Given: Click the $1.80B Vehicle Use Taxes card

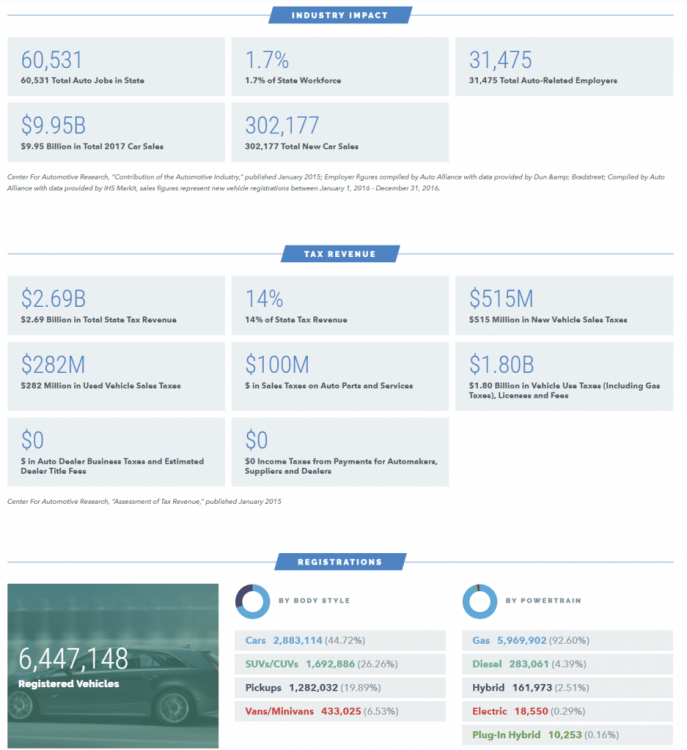Looking at the screenshot, I should [564, 372].
